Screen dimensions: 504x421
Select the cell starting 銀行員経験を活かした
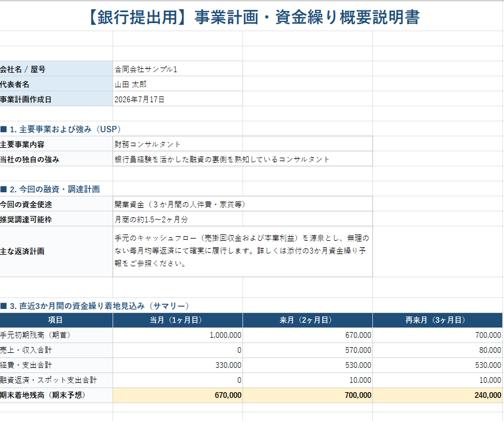pos(242,159)
